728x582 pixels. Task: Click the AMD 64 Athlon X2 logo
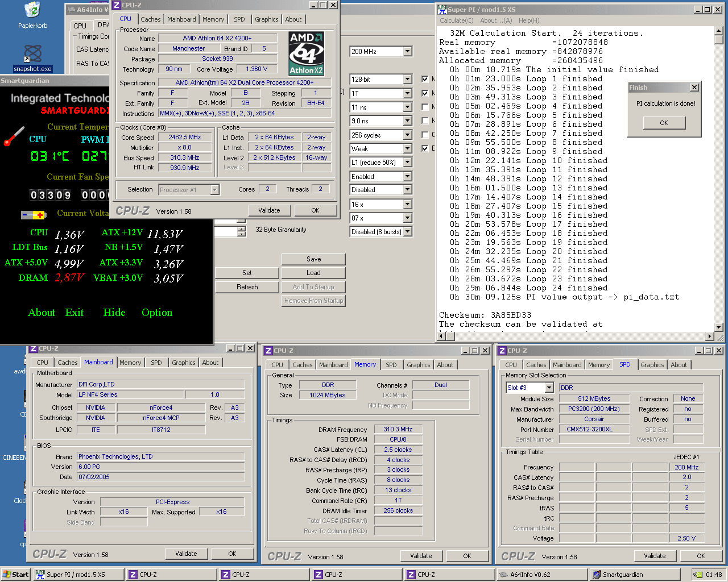pyautogui.click(x=306, y=54)
